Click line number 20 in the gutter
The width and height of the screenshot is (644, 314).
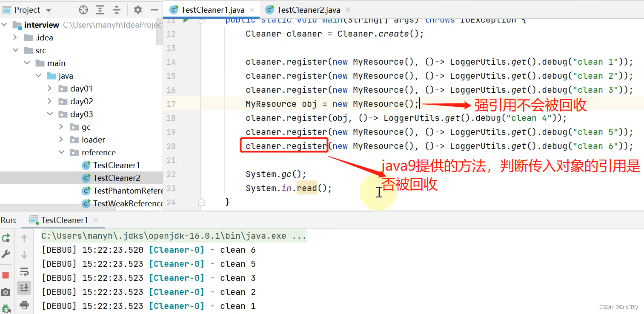coord(171,146)
